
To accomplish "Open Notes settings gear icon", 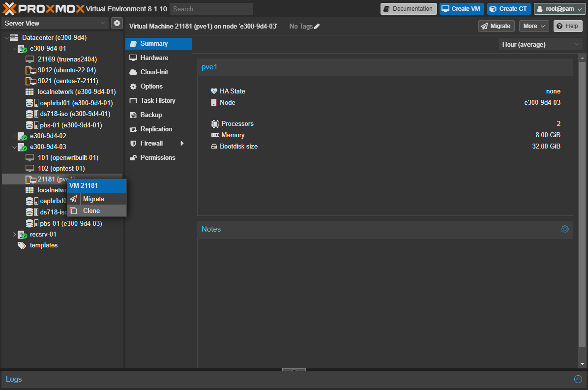I will click(x=565, y=229).
